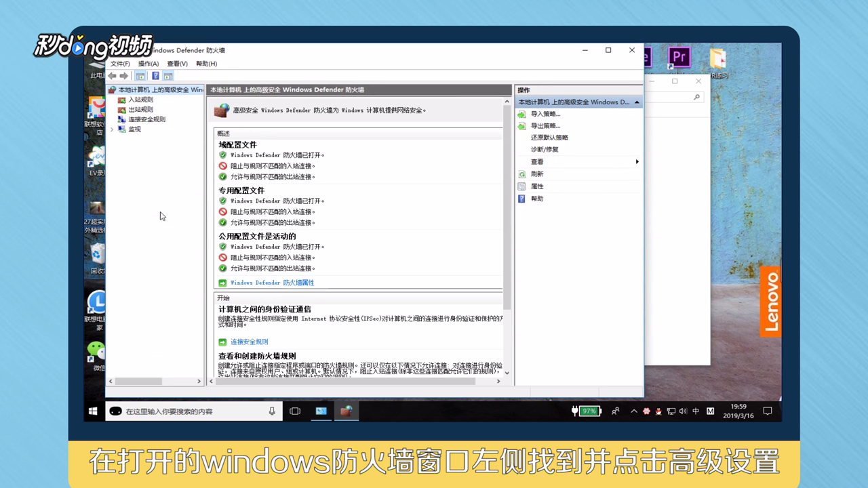Click the firewall app taskbar button
868x488 pixels.
tap(347, 411)
